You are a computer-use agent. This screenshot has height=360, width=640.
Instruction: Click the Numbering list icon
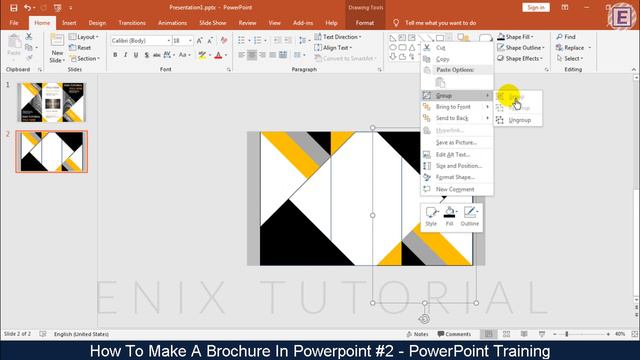tap(258, 40)
